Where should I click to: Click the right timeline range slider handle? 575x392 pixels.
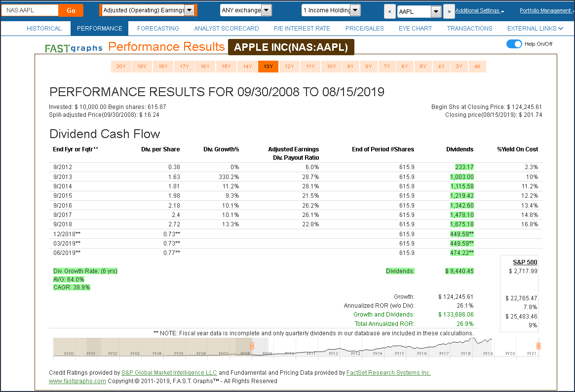[538, 346]
